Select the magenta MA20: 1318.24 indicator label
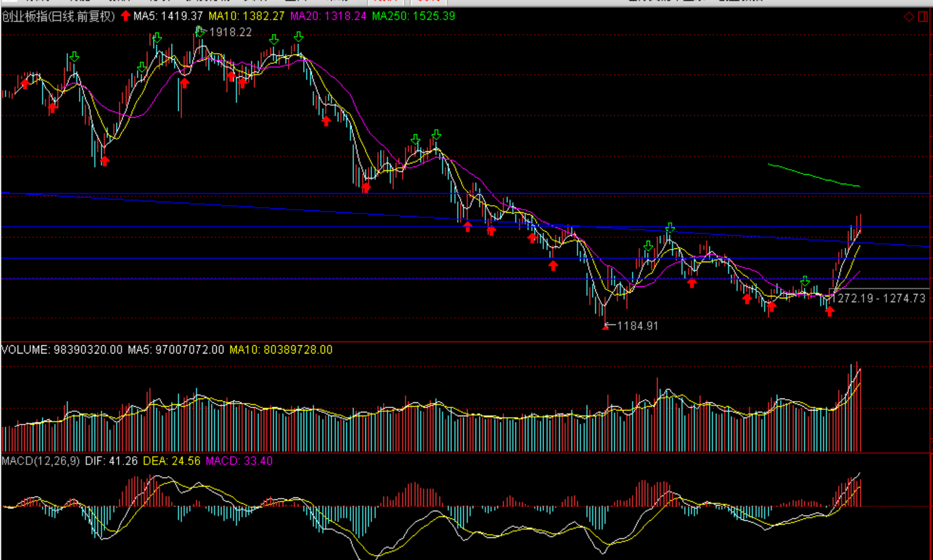933x560 pixels. 328,16
